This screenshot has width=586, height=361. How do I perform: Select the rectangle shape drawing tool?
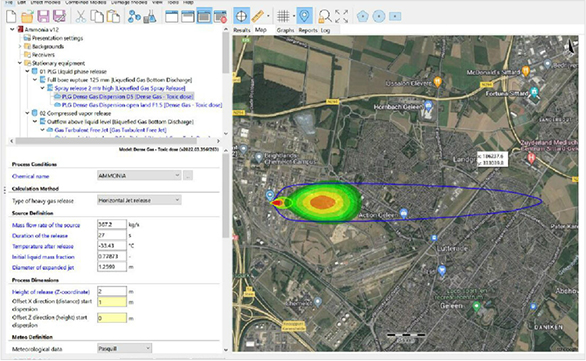(395, 16)
